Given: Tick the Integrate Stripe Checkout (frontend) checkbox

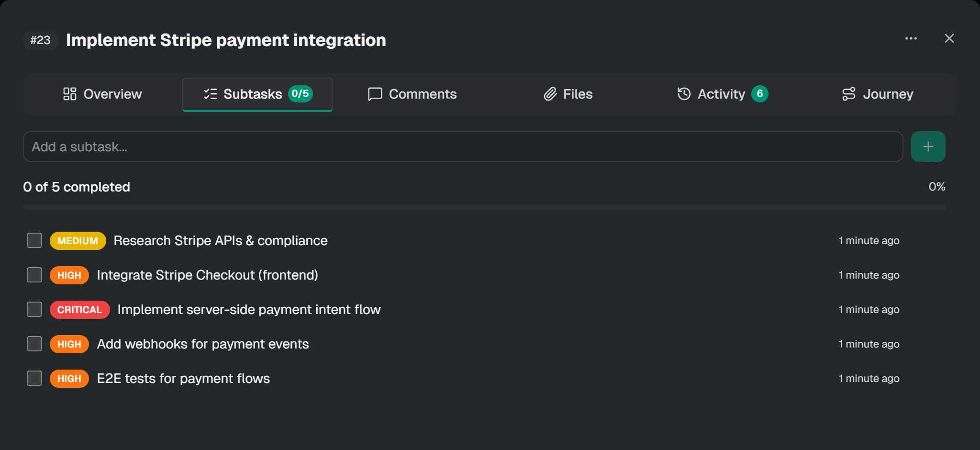Looking at the screenshot, I should (34, 275).
